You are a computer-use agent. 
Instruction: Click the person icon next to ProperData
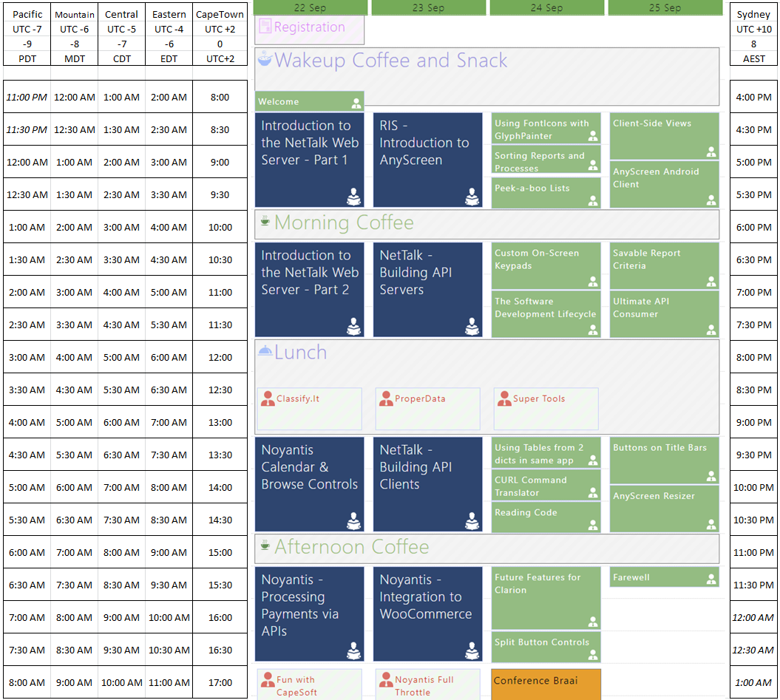(386, 399)
